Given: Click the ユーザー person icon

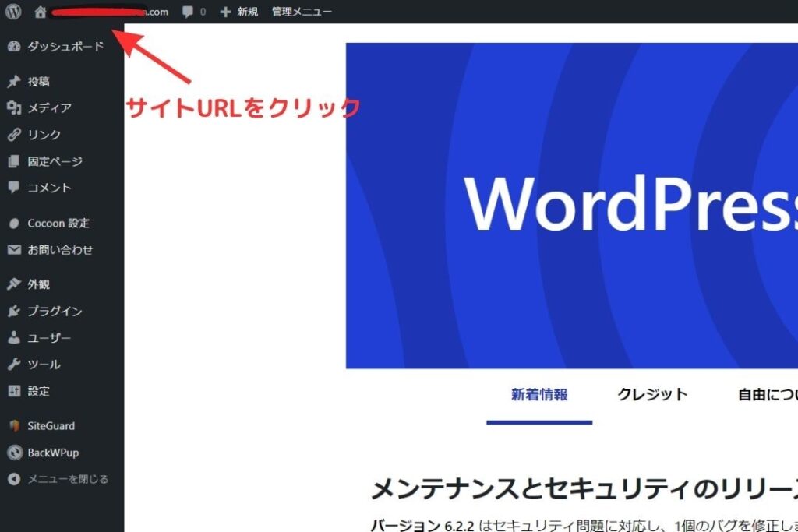Looking at the screenshot, I should (14, 337).
